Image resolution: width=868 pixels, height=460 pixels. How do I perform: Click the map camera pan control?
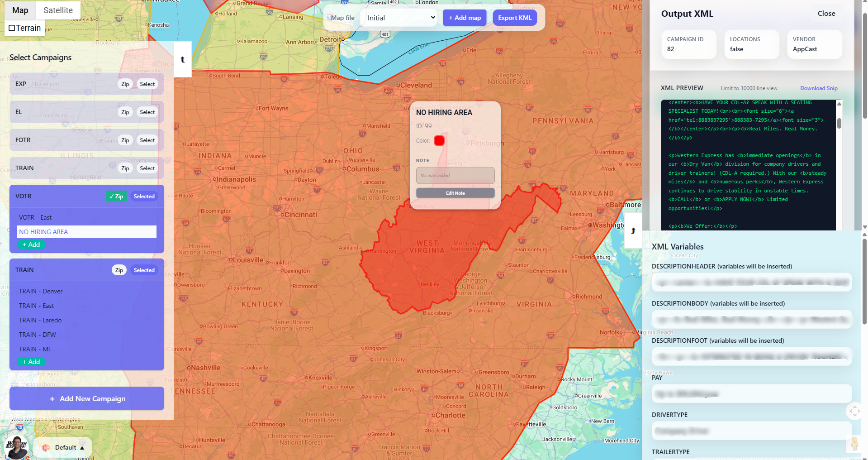pos(854,411)
